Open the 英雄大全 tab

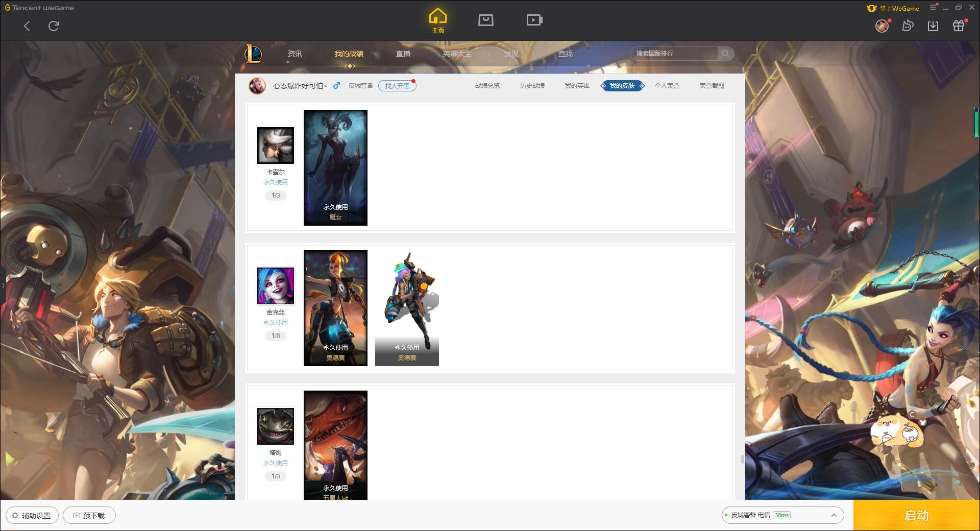pyautogui.click(x=457, y=54)
